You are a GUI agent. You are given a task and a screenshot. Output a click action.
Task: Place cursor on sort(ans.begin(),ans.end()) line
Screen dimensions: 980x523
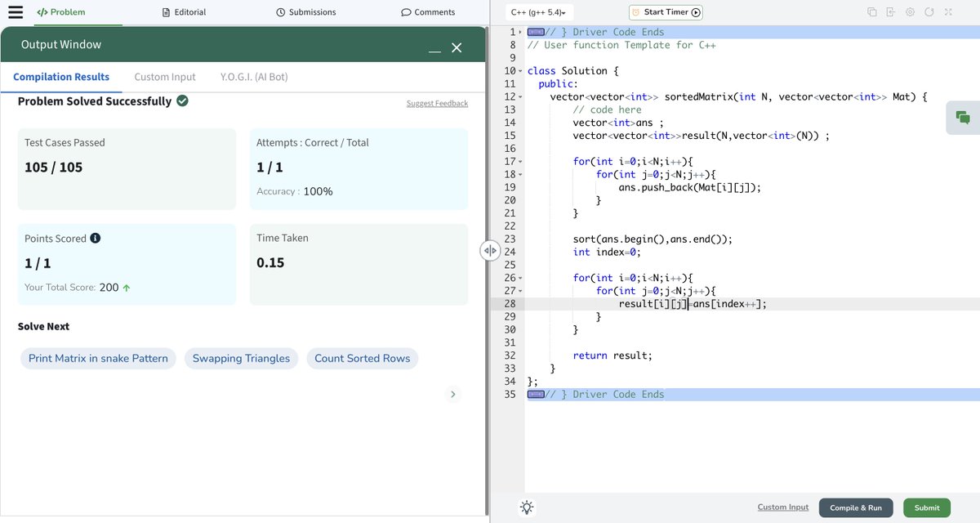[x=653, y=239]
